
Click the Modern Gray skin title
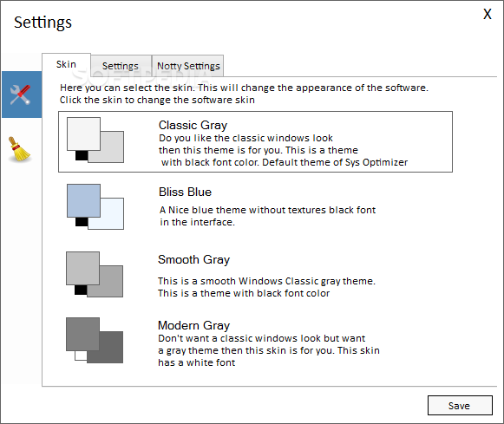pyautogui.click(x=193, y=326)
